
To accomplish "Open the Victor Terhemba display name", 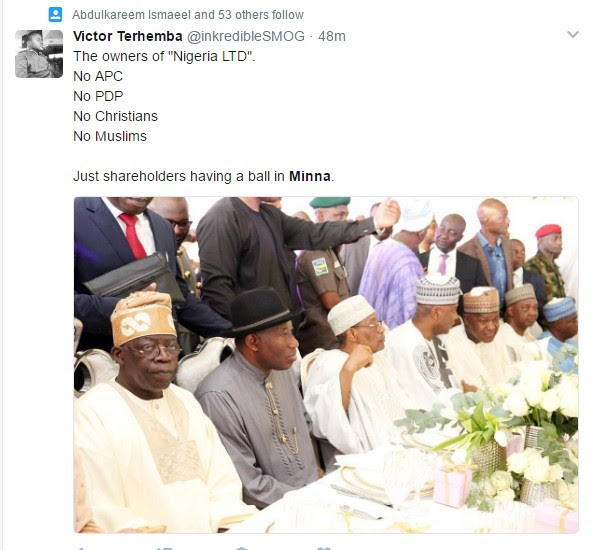I will tap(128, 36).
